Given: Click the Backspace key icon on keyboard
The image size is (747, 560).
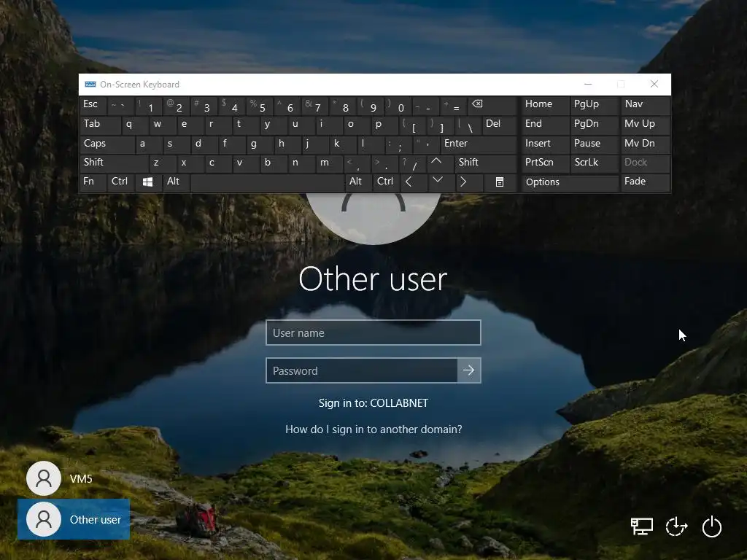Looking at the screenshot, I should (492, 105).
